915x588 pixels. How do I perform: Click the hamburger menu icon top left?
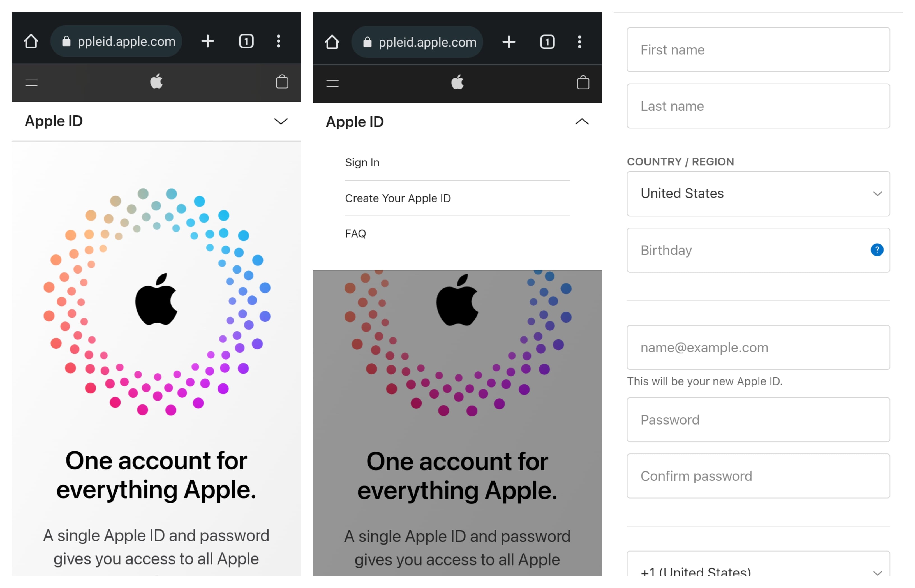pos(31,83)
